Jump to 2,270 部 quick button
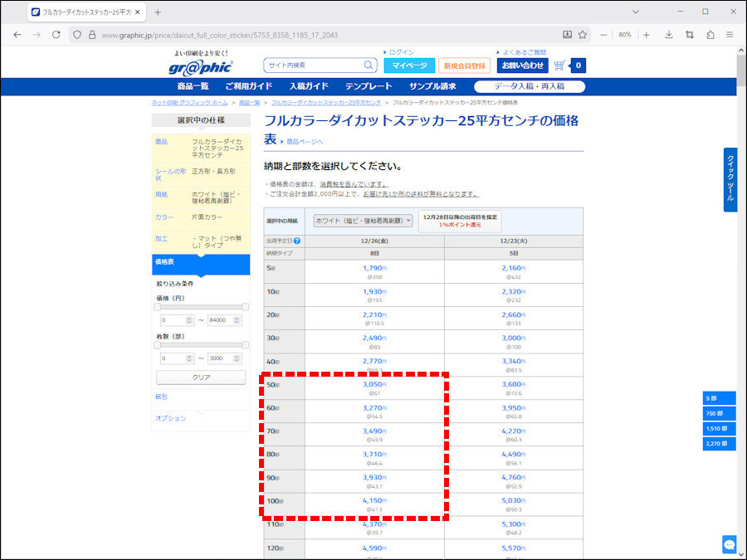 pos(719,444)
